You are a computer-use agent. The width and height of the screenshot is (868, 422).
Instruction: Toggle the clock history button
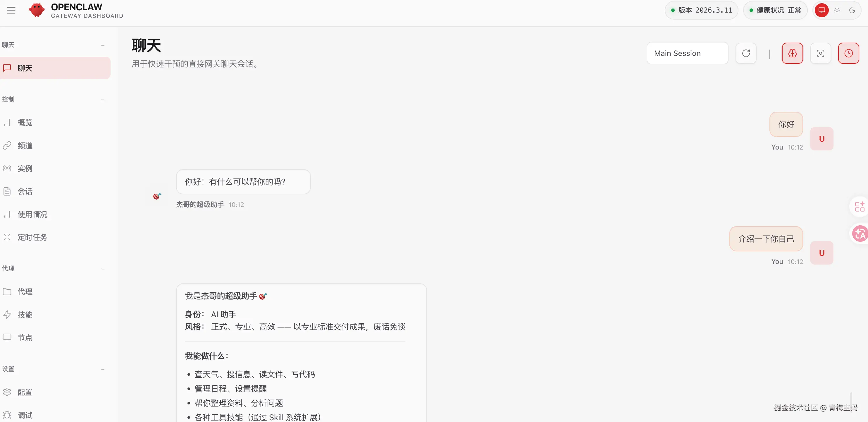(x=848, y=53)
